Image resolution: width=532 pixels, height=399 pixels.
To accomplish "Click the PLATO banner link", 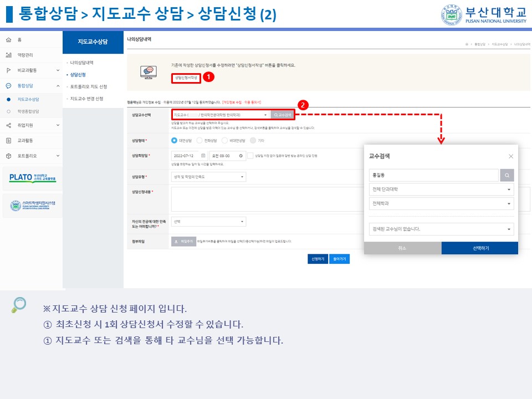I will click(x=33, y=177).
